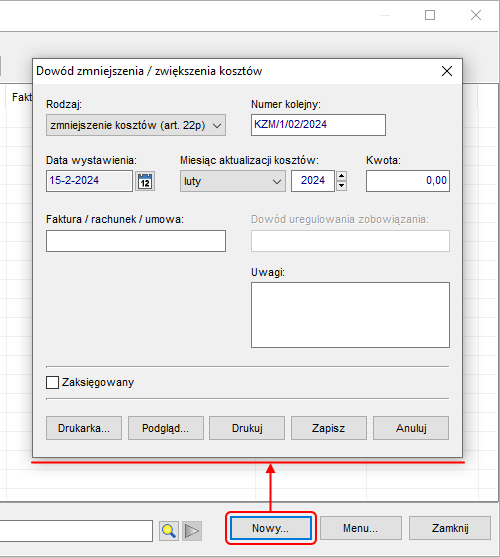Click the yellow magnifier search icon
Viewport: 500px width, 558px height.
[x=169, y=531]
